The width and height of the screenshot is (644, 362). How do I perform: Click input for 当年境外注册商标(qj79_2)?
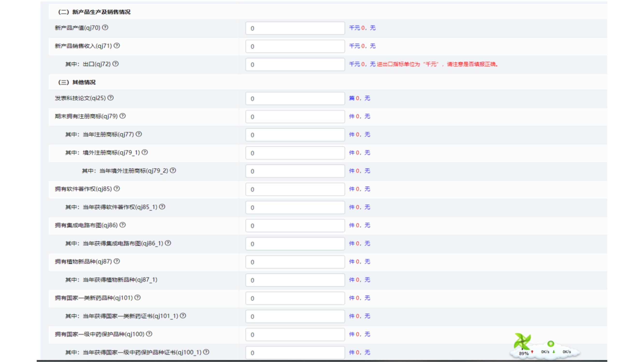tap(295, 171)
